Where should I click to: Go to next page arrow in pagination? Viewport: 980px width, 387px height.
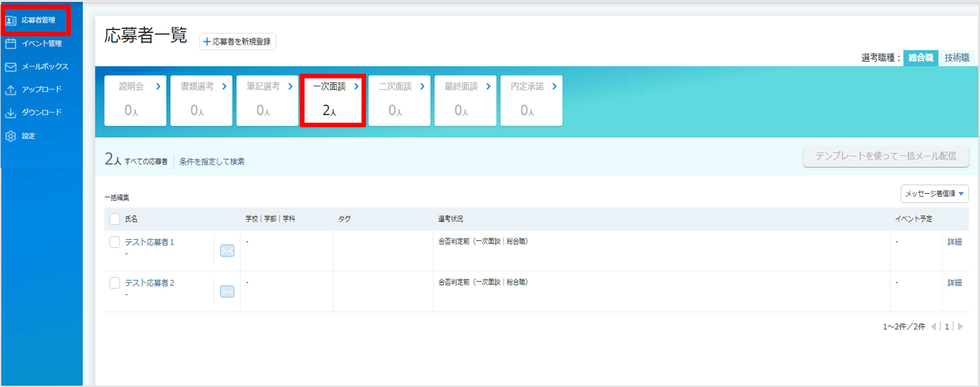960,326
